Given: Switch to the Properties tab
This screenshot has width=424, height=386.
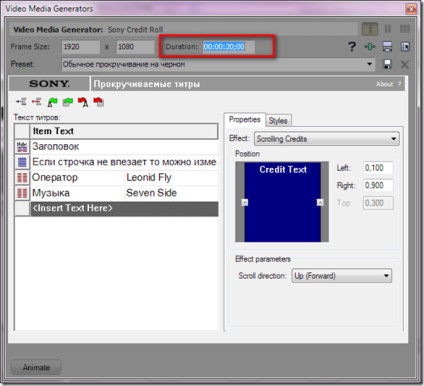Looking at the screenshot, I should tap(244, 120).
